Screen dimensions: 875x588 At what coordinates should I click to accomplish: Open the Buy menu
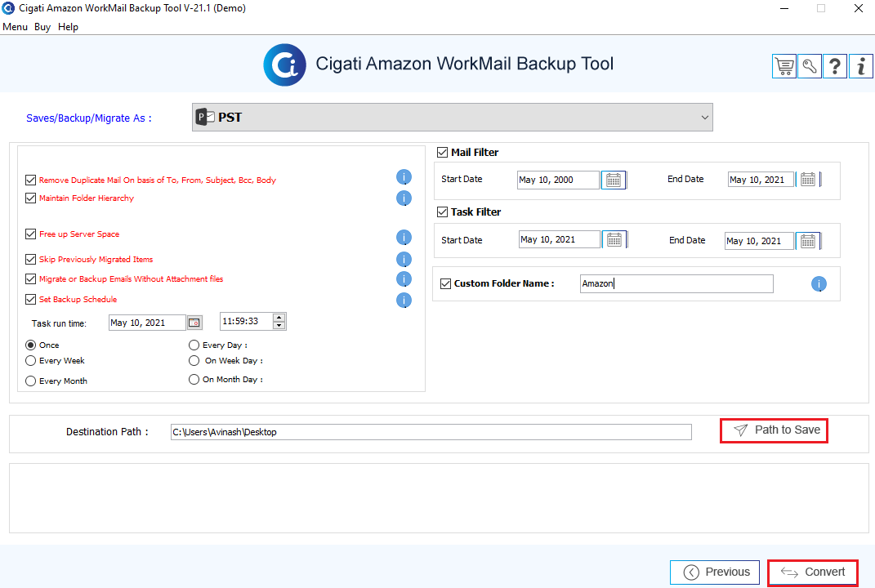tap(42, 27)
